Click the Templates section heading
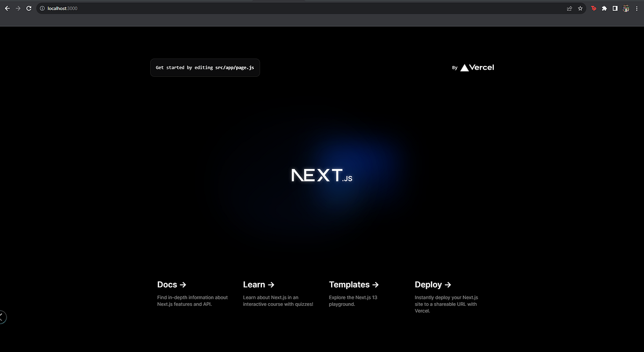This screenshot has height=352, width=644. coord(354,284)
